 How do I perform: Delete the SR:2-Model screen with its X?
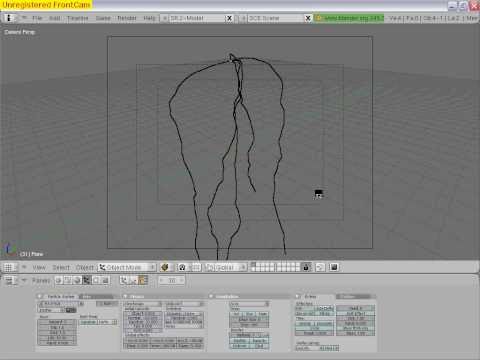229,18
